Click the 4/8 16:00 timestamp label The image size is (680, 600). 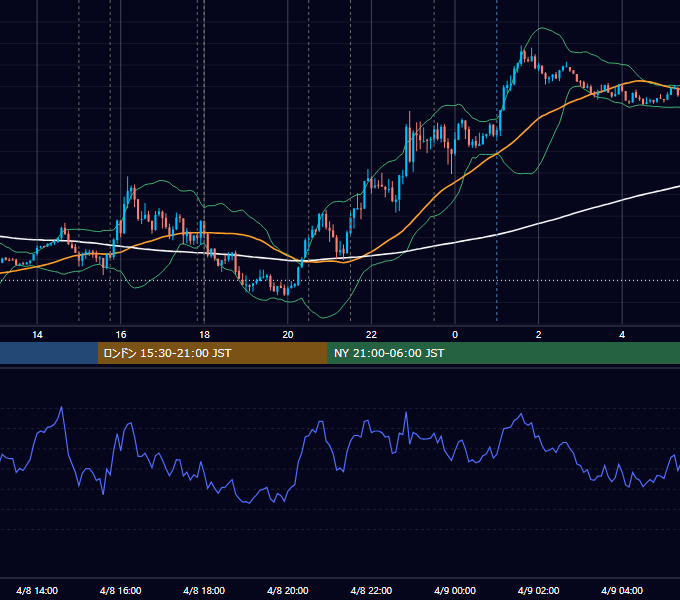pos(121,590)
